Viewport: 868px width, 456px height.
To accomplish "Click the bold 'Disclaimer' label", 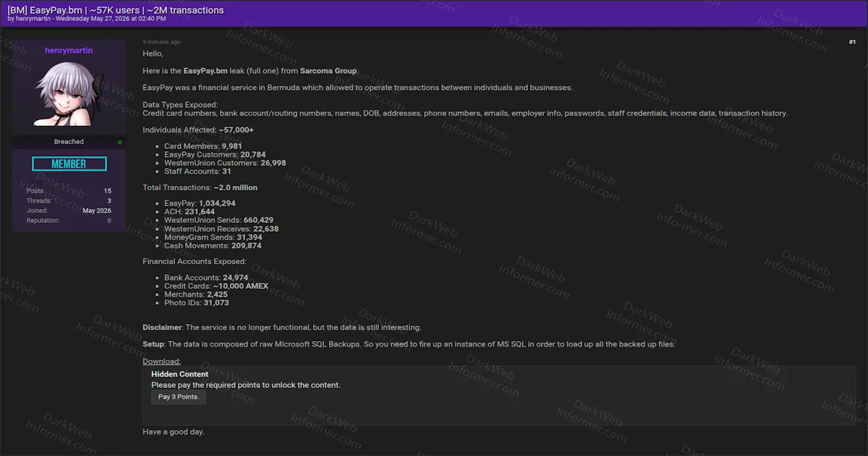I will (x=162, y=328).
